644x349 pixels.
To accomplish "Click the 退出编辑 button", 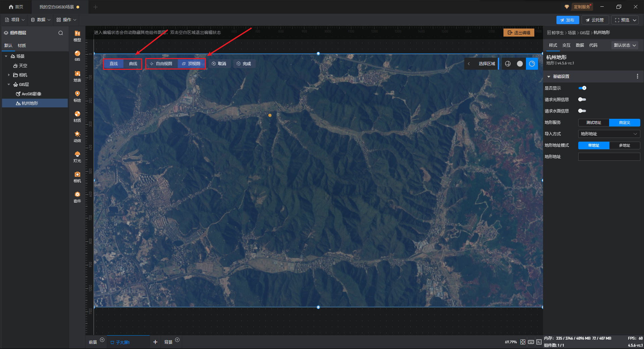I will 519,33.
